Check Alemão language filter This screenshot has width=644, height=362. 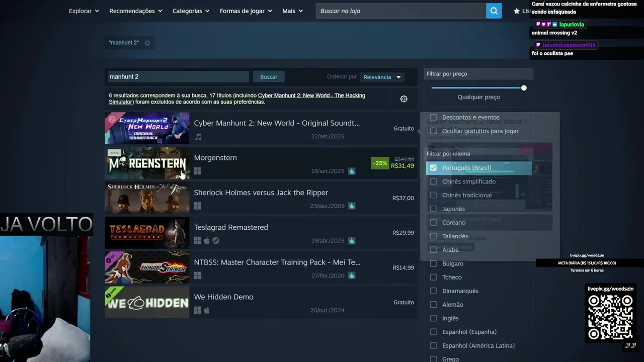pos(433,304)
